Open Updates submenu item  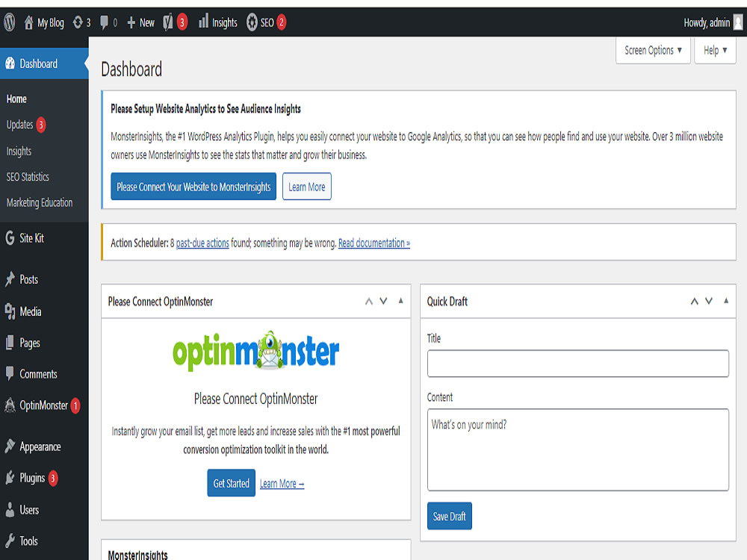19,125
